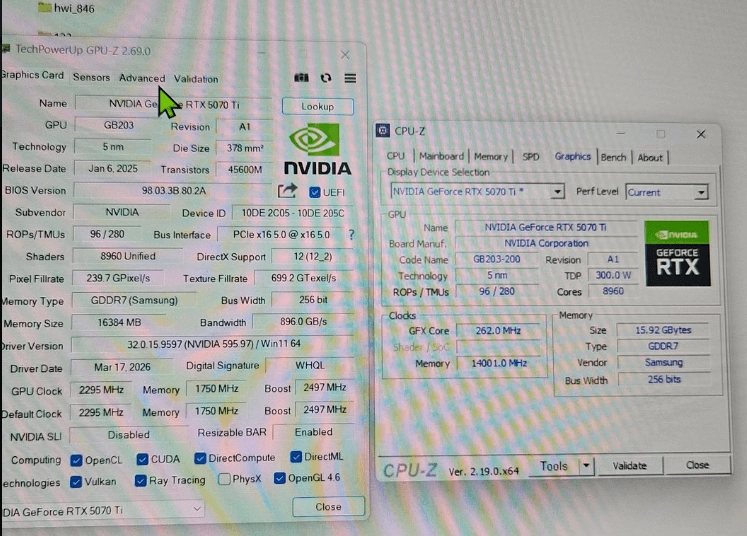Click the Driver Date Mar 17, 2026 value
This screenshot has height=536, width=747.
tap(122, 367)
